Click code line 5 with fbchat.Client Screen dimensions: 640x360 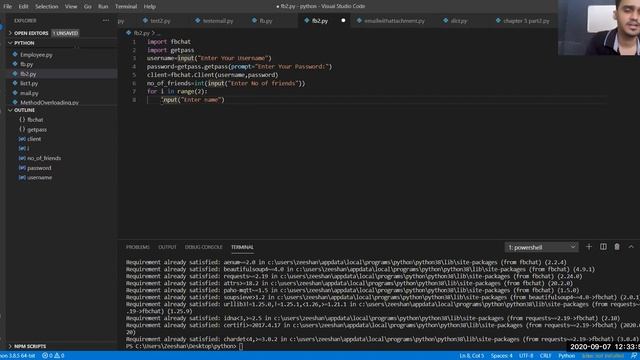(212, 75)
